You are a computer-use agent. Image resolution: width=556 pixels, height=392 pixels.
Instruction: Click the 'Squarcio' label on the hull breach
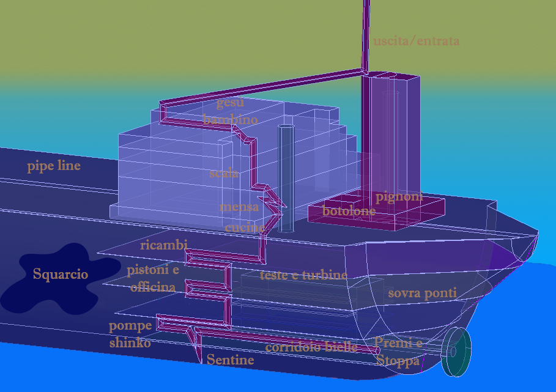(x=61, y=274)
